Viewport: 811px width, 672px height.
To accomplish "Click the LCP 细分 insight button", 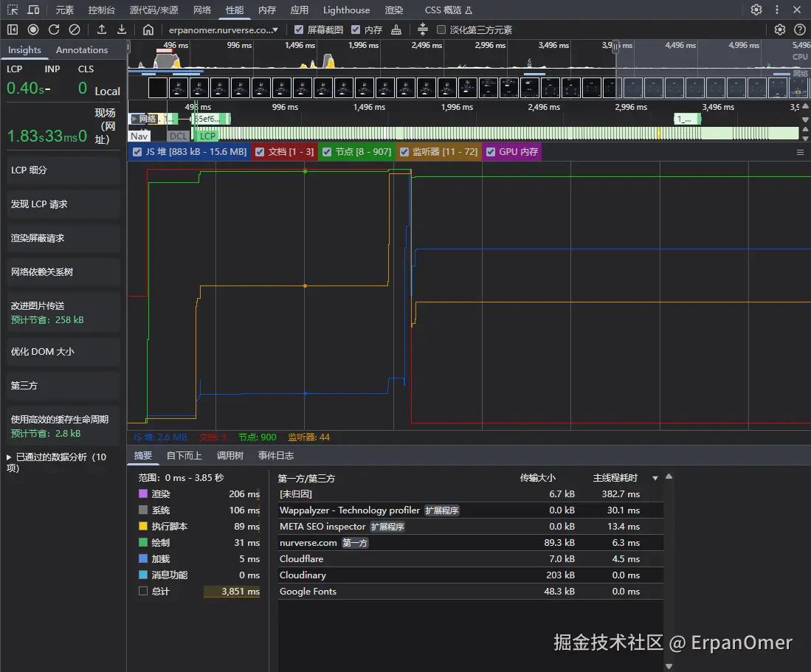I will click(63, 170).
